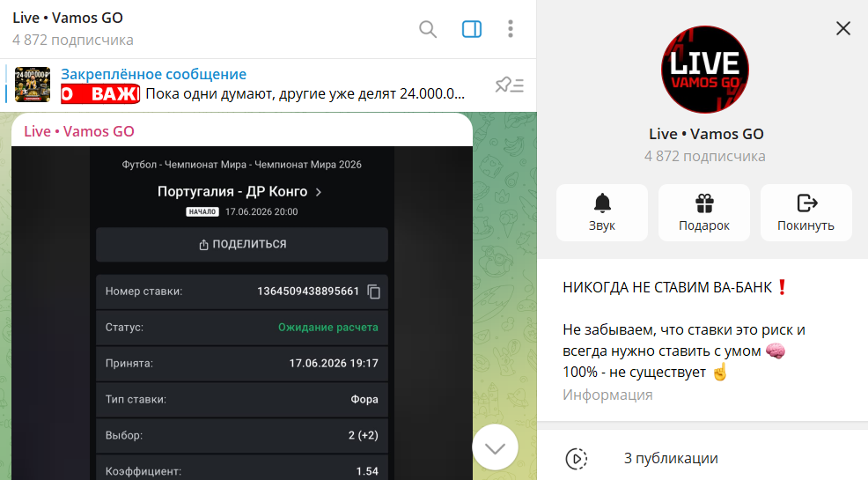This screenshot has height=480, width=868.
Task: Click the stories play circle icon
Action: click(577, 458)
